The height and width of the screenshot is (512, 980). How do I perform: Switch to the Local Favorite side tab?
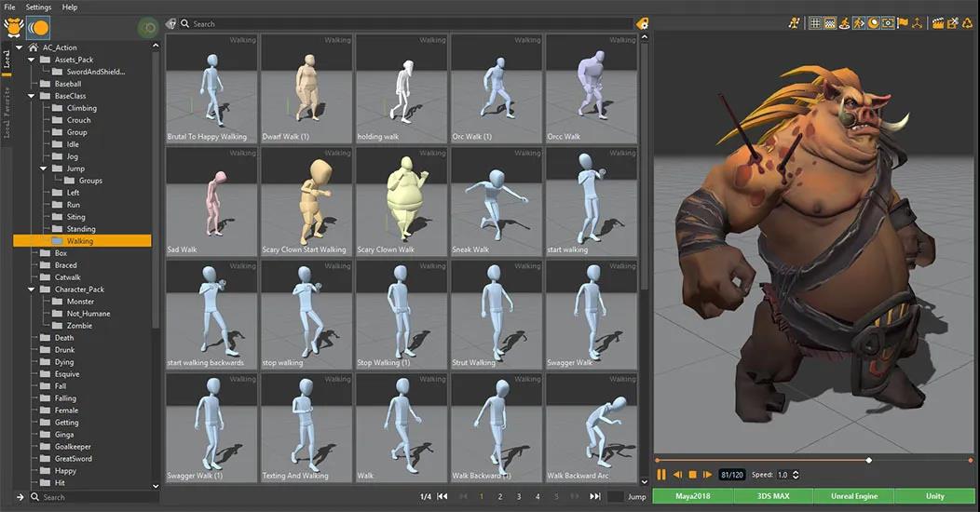coord(7,113)
